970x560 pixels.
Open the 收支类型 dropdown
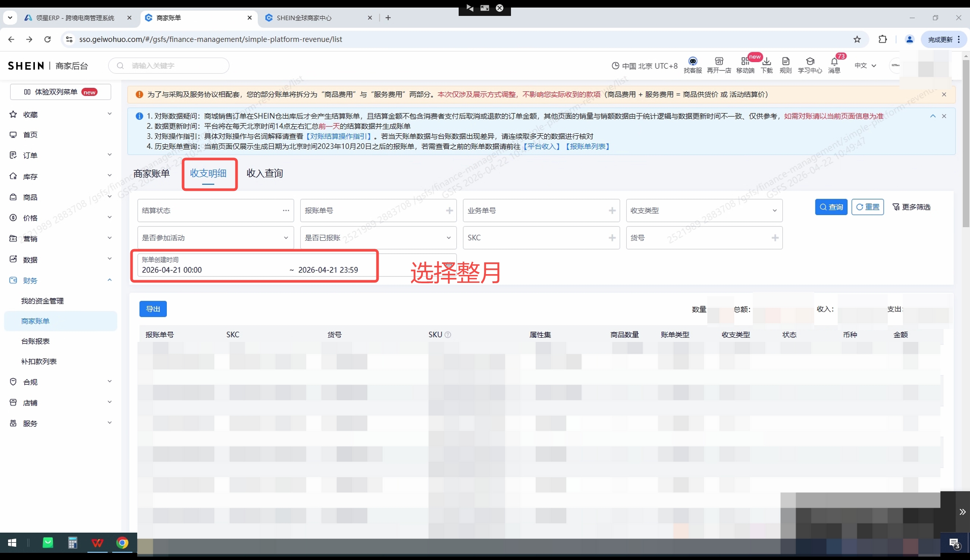[704, 211]
